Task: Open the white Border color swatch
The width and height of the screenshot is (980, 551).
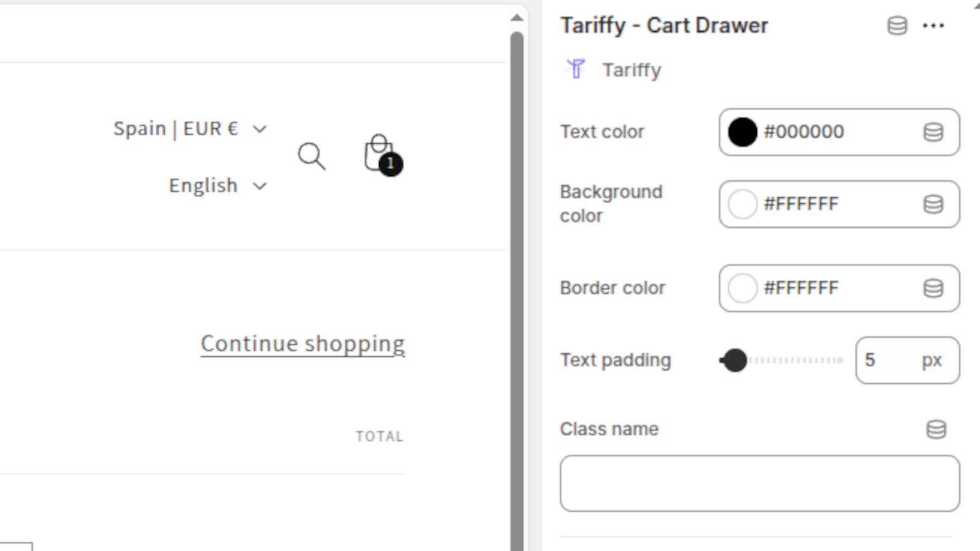Action: pyautogui.click(x=742, y=288)
